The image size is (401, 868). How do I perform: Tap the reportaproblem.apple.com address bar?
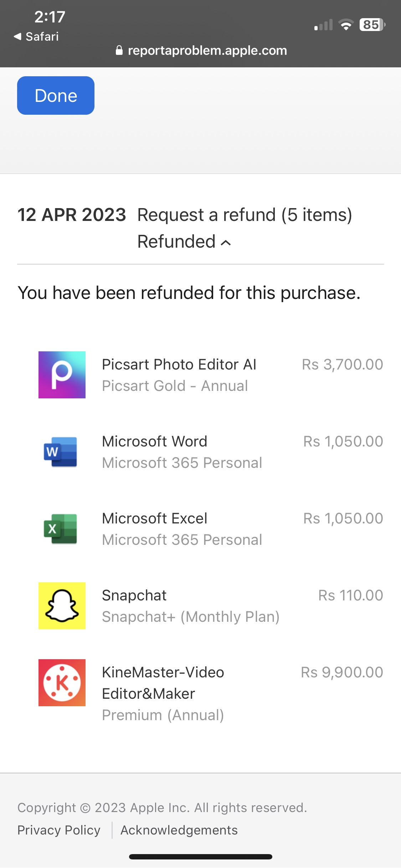201,51
